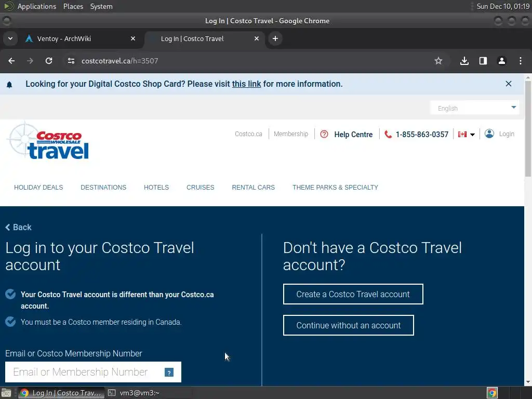Click the clock Sun Dec 10, 01:19

pos(503,6)
